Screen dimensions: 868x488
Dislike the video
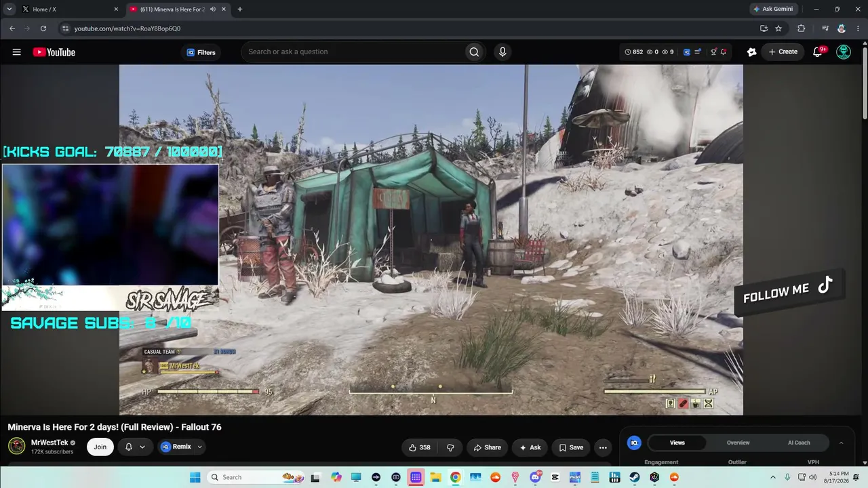point(450,447)
